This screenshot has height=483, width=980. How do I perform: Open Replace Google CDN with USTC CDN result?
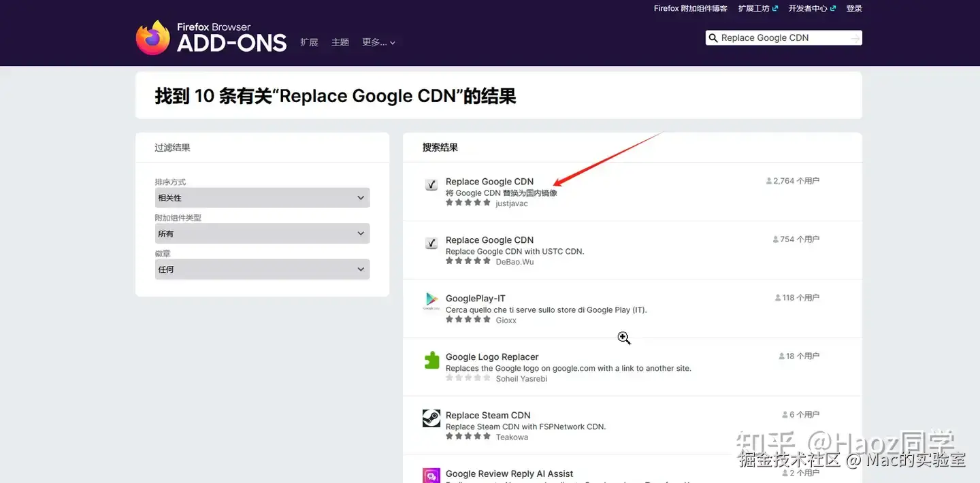click(489, 240)
